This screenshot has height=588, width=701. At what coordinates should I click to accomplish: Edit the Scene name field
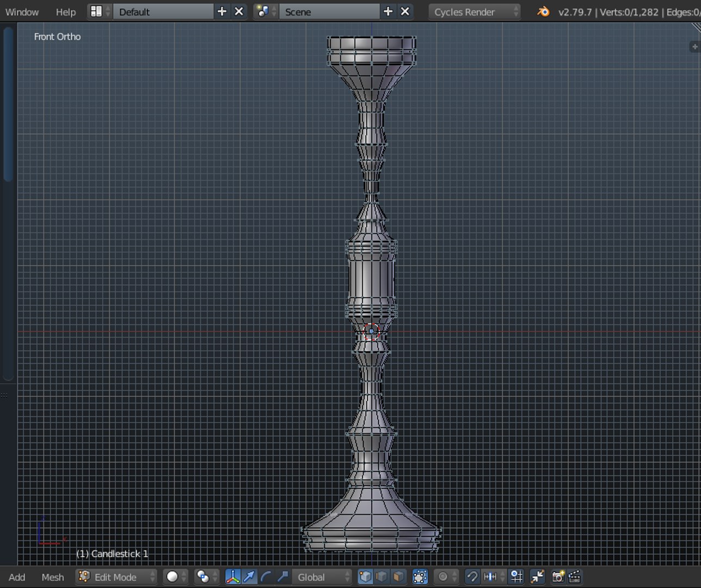pyautogui.click(x=329, y=11)
